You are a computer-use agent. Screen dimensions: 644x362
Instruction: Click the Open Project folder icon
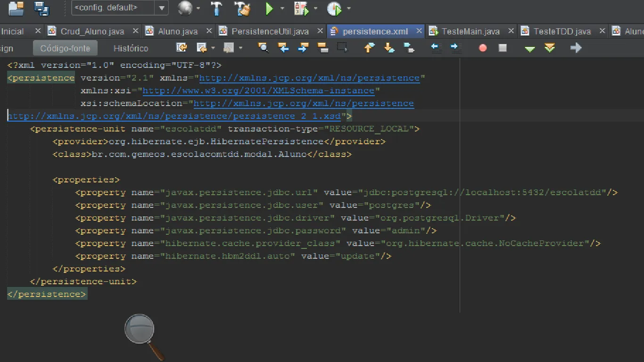click(x=16, y=8)
